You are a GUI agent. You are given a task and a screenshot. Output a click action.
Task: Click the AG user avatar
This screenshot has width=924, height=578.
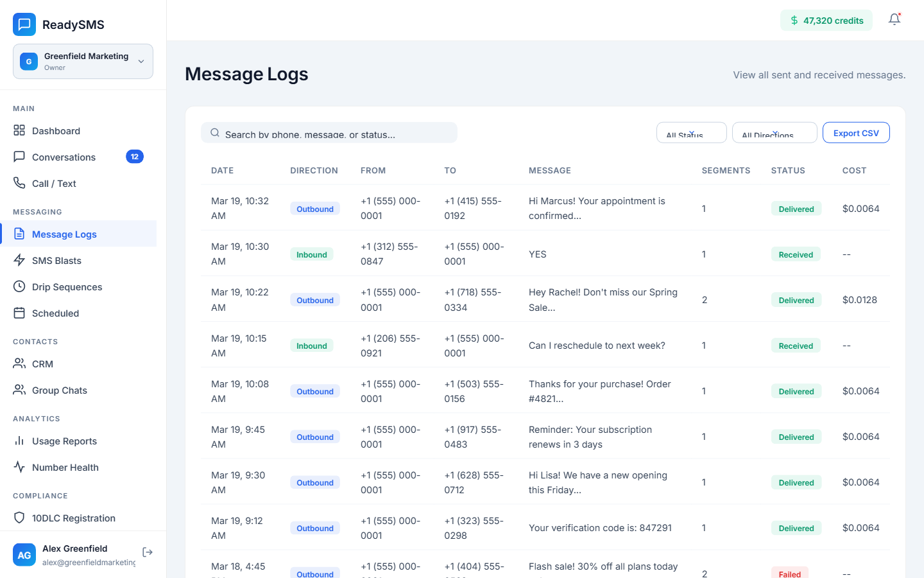[24, 555]
